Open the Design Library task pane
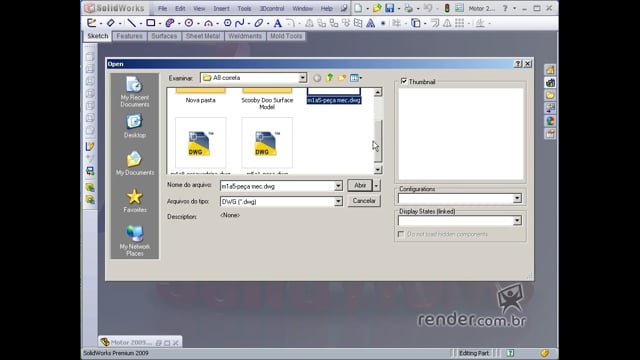This screenshot has width=640, height=360. tap(550, 83)
